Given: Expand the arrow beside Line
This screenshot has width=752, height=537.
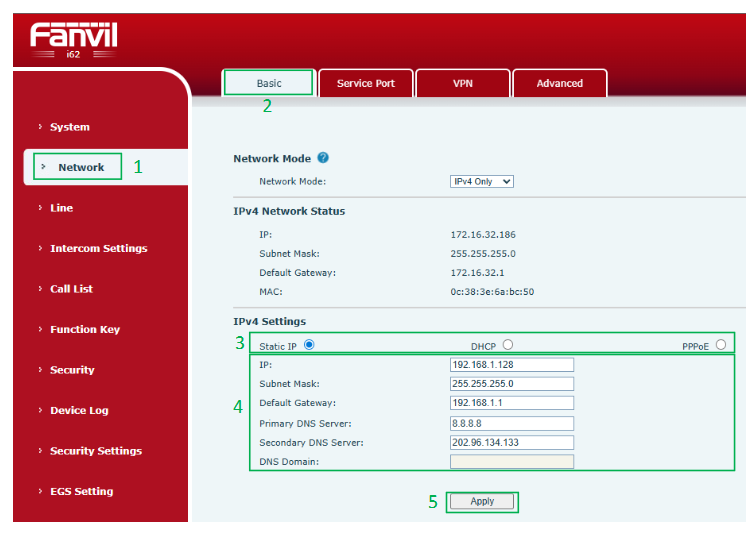Looking at the screenshot, I should click(x=40, y=208).
